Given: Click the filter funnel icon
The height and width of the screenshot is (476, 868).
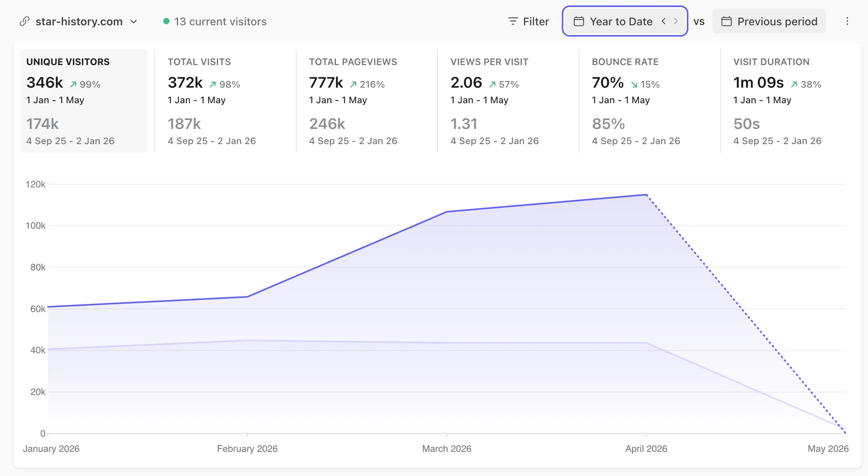Looking at the screenshot, I should (512, 21).
